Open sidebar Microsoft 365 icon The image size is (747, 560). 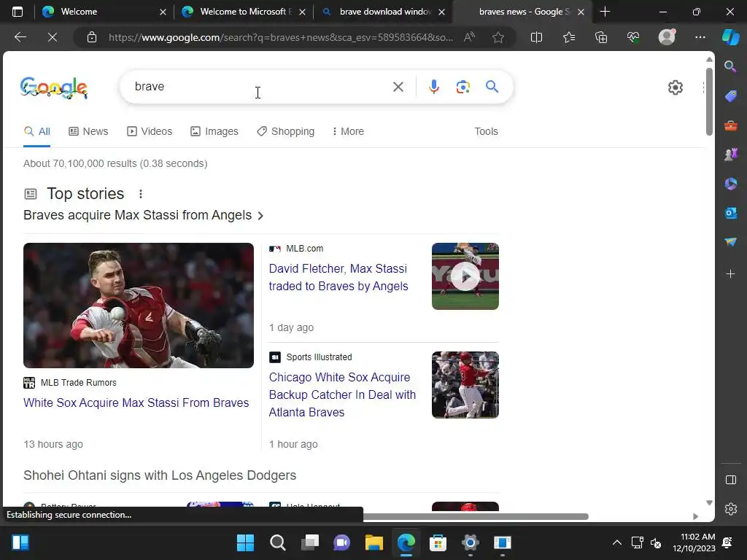(730, 184)
